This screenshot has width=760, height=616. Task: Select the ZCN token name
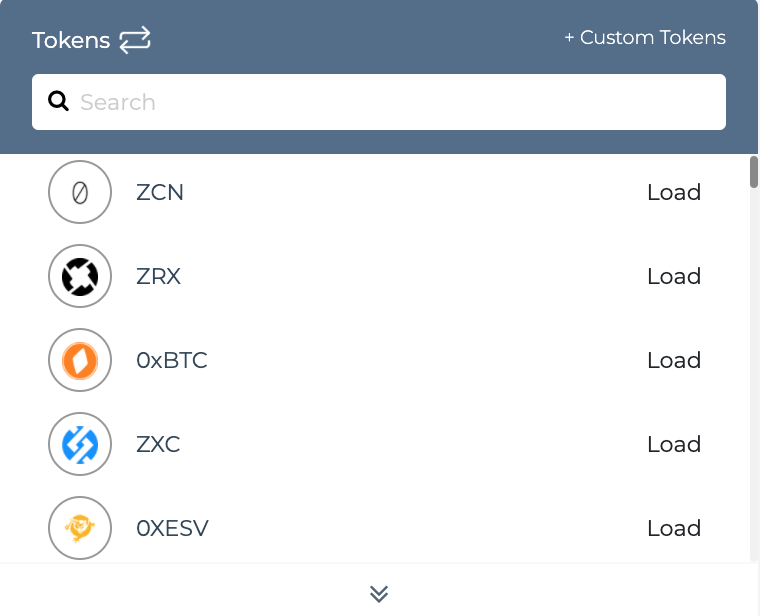click(x=160, y=192)
